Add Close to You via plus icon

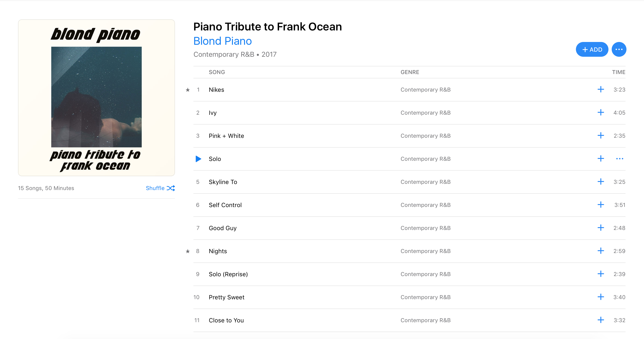pos(601,320)
